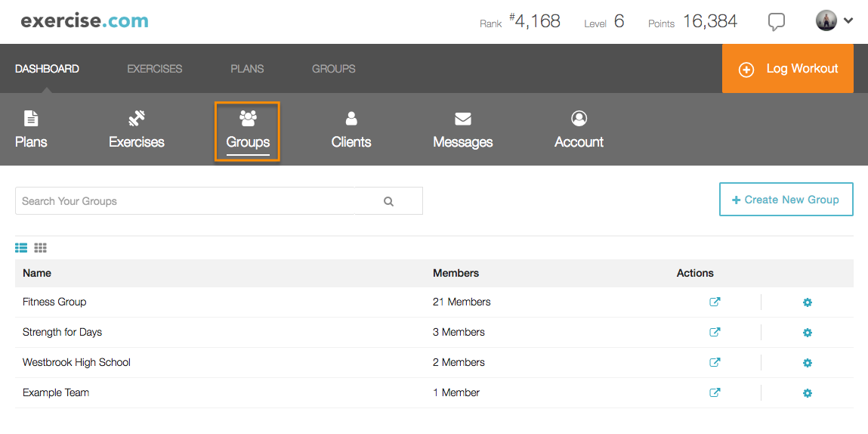The image size is (868, 434).
Task: Click Create New Group button
Action: click(x=786, y=200)
